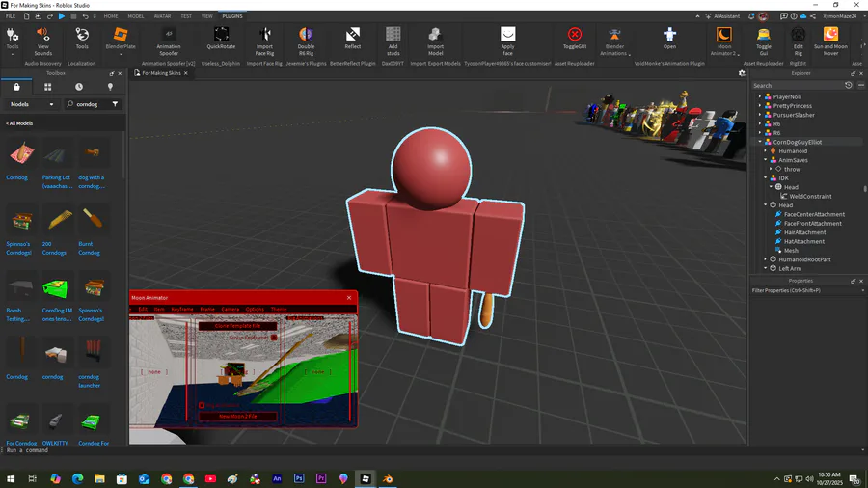Open the Models category dropdown in Toolbox
Viewport: 868px width, 488px height.
click(x=32, y=104)
